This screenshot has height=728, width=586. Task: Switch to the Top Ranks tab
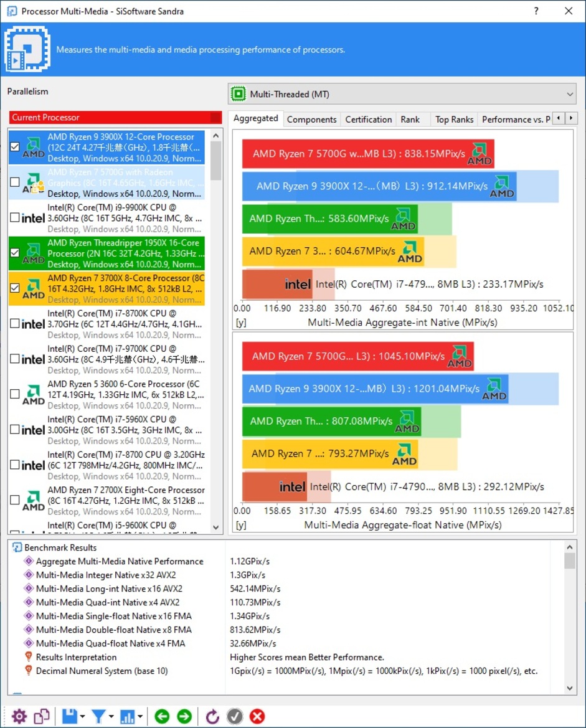point(454,120)
